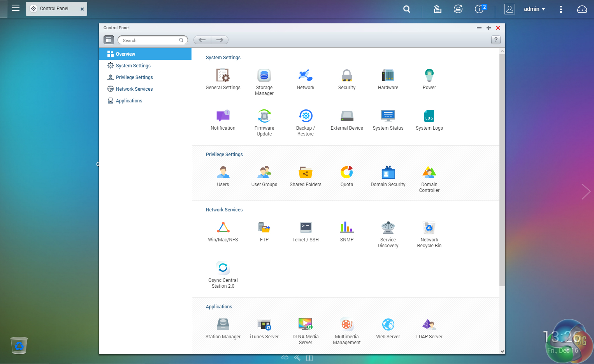Open the three-dot more options menu

(x=561, y=9)
